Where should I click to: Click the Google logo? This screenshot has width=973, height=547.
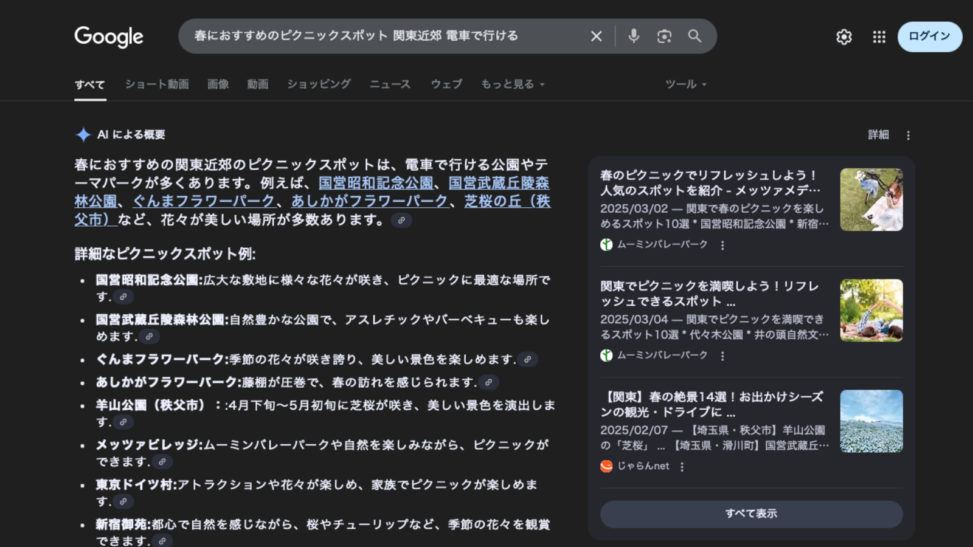click(109, 37)
